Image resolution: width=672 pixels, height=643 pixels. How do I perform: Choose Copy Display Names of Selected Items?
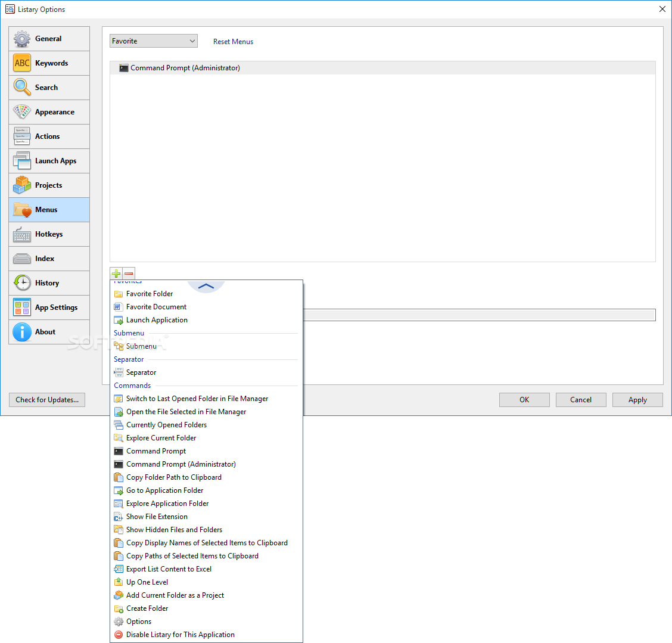tap(206, 543)
